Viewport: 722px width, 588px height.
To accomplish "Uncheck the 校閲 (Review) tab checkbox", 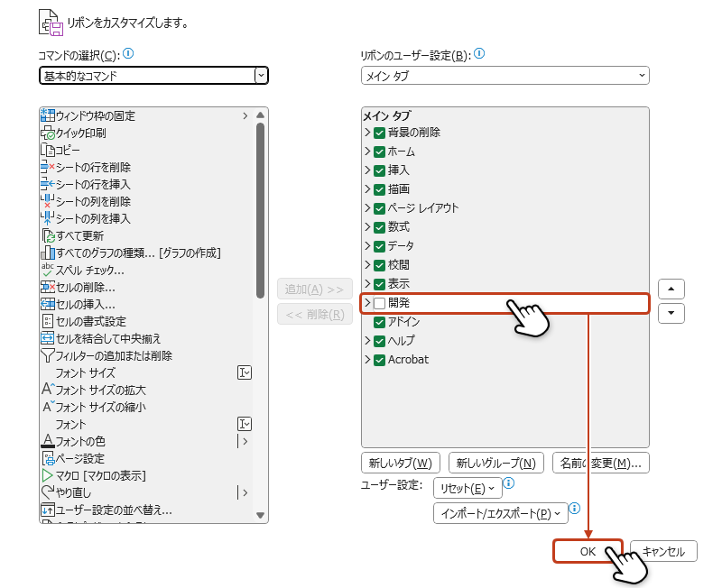I will [x=380, y=265].
